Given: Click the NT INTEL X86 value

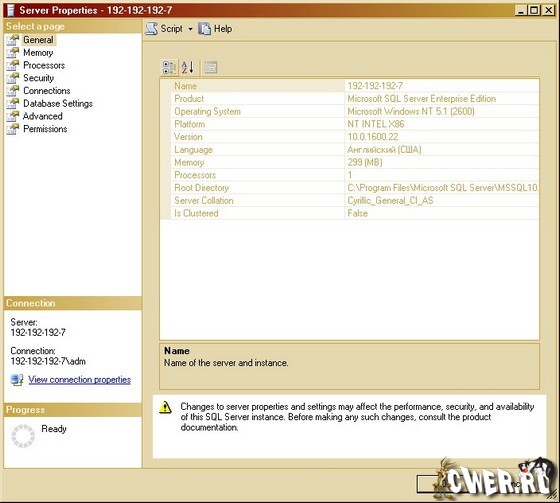Looking at the screenshot, I should [376, 124].
